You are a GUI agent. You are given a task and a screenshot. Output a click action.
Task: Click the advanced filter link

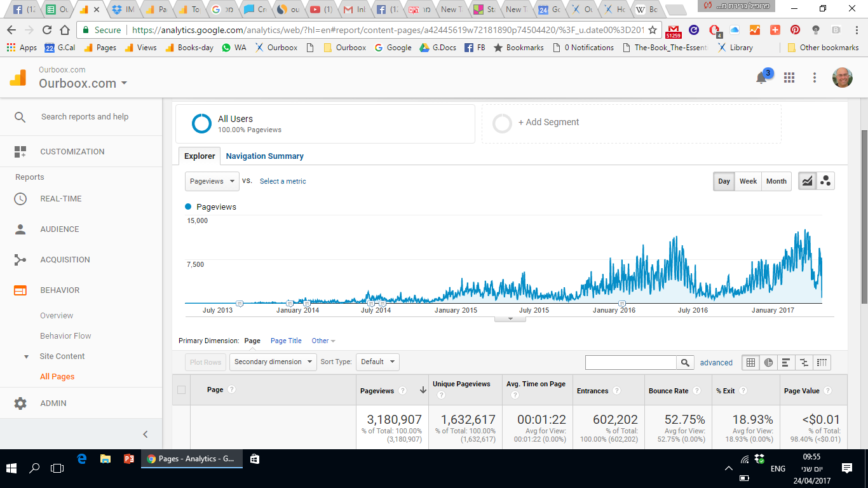click(x=716, y=363)
